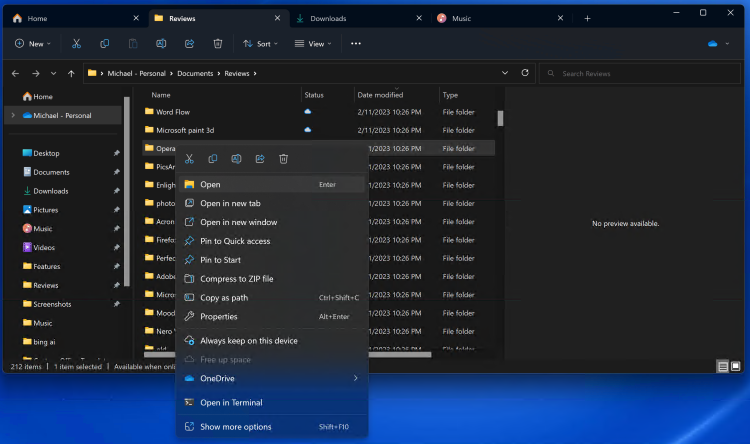
Task: Refresh the Reviews folder listing
Action: pyautogui.click(x=526, y=73)
